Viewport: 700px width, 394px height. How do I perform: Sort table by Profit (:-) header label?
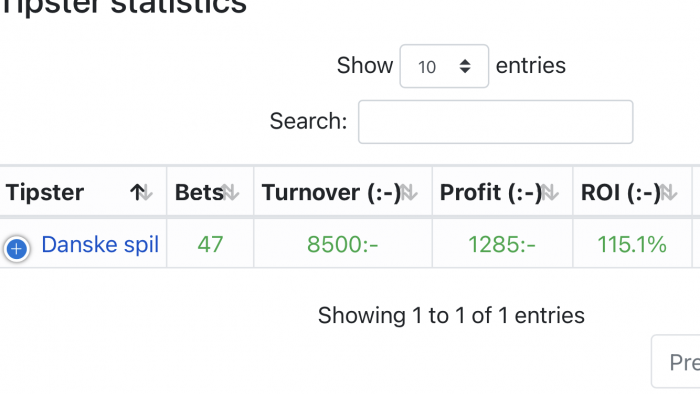tap(491, 193)
